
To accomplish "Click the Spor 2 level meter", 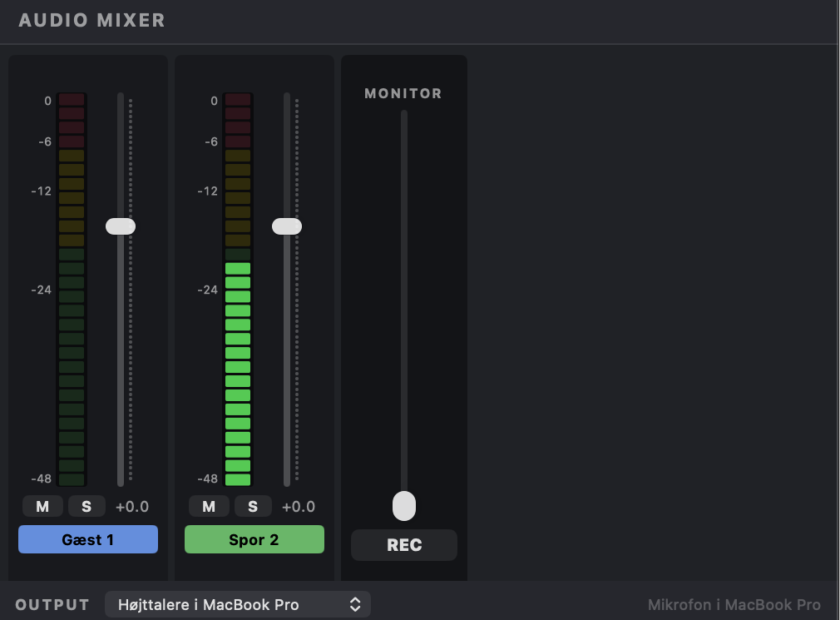I will point(238,290).
